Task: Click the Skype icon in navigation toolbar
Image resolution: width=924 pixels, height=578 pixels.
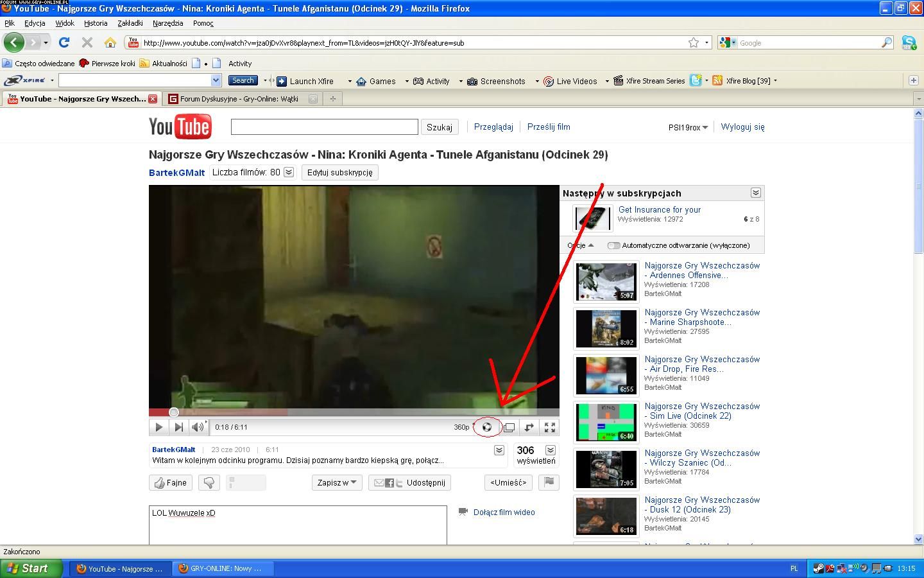Action: 909,43
